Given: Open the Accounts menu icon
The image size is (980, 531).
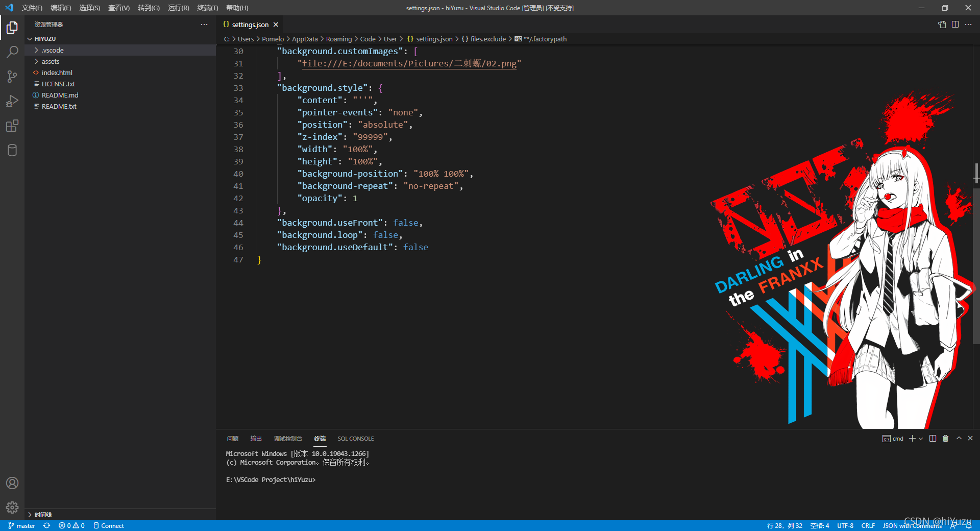Looking at the screenshot, I should 12,483.
